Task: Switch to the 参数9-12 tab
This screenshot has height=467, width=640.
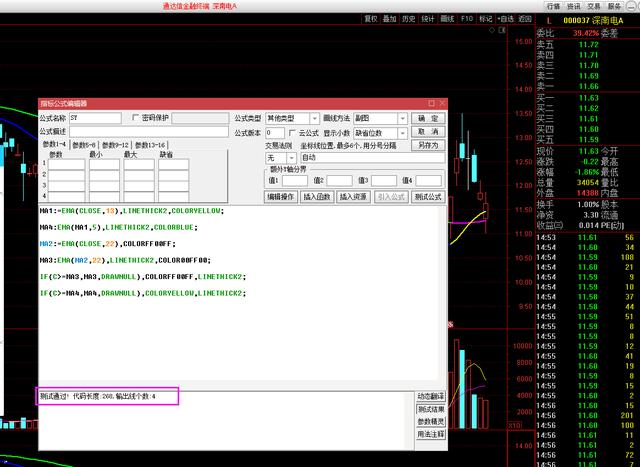Action: 115,145
